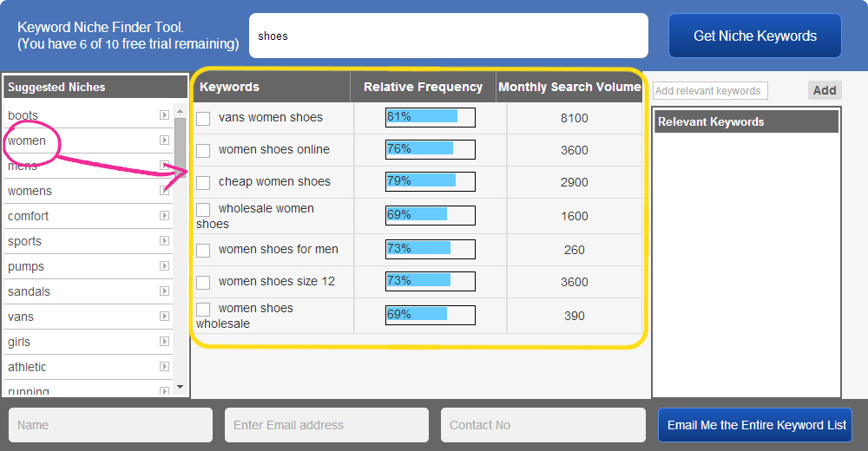This screenshot has height=451, width=868.
Task: Sort by Monthly Search Volume header
Action: tap(569, 87)
